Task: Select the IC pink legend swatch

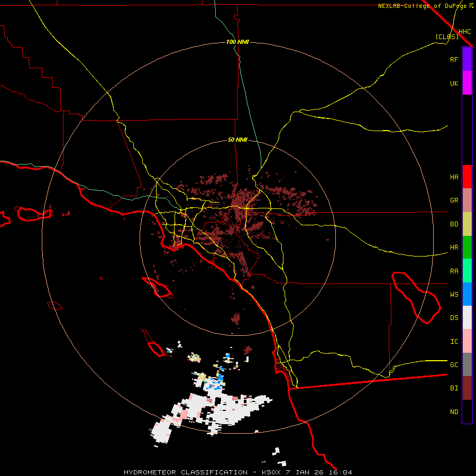Action: coord(467,341)
